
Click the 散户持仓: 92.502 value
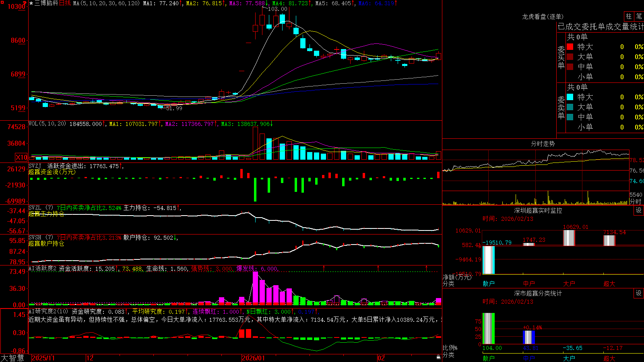tap(150, 238)
